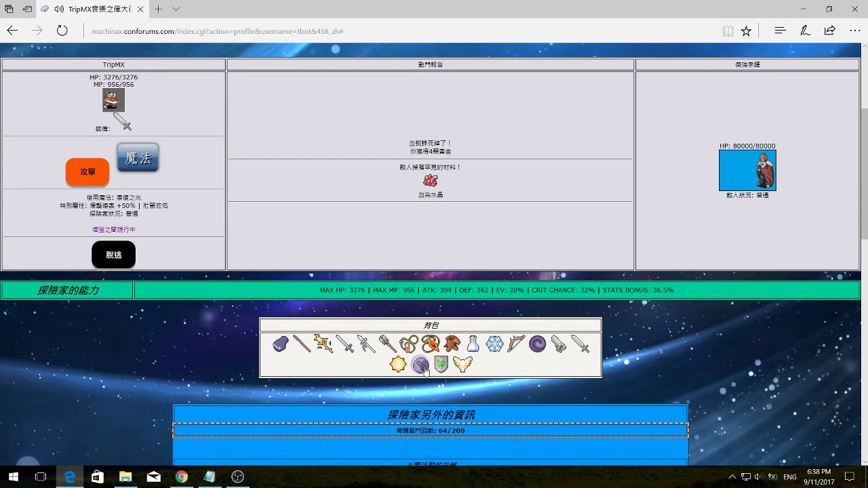
Task: Select the blue-bladed sword in backpack
Action: click(x=344, y=344)
